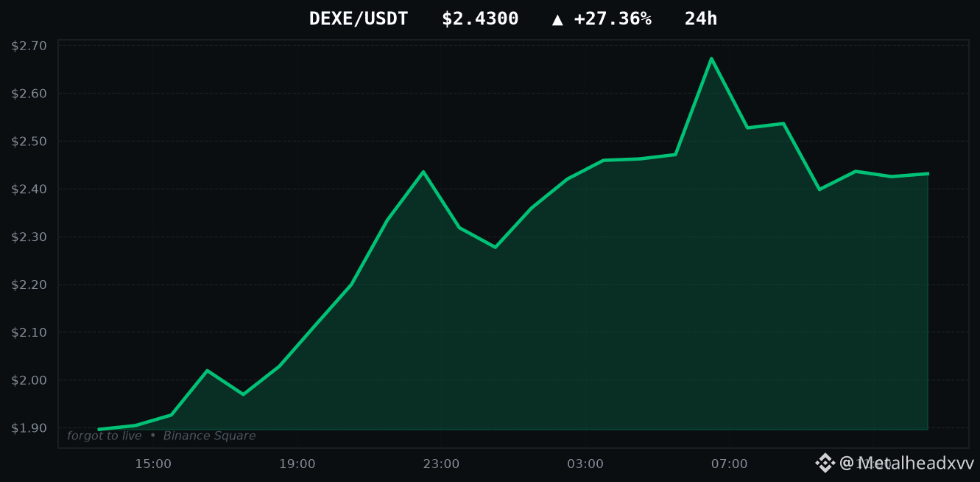The width and height of the screenshot is (980, 482).
Task: Click the highest peak of the price line
Action: [711, 58]
